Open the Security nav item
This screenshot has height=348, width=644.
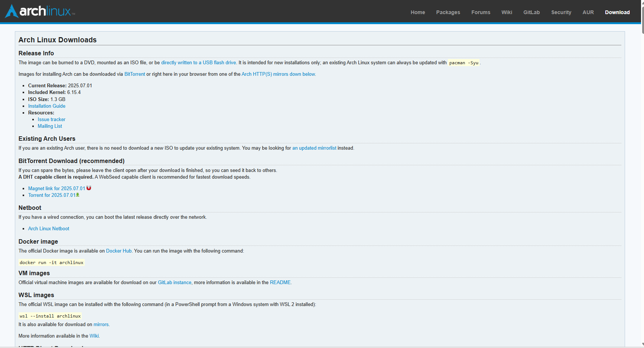click(x=561, y=12)
